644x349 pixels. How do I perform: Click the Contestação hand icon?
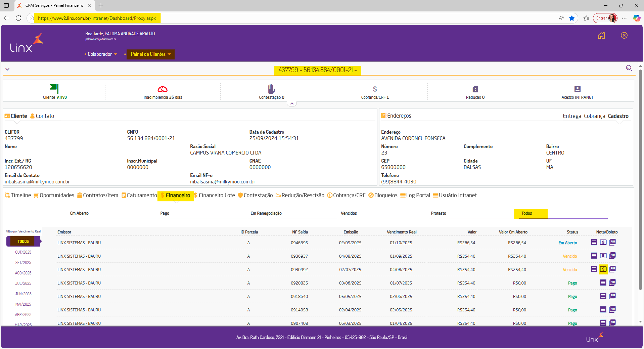coord(271,89)
